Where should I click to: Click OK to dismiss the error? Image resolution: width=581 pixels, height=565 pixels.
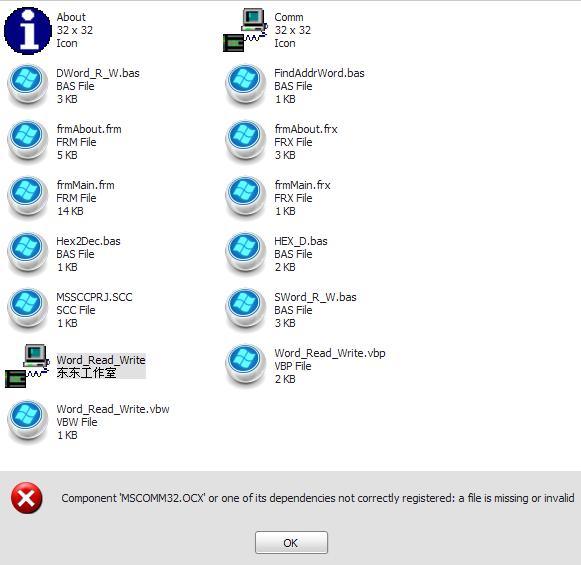coord(291,542)
